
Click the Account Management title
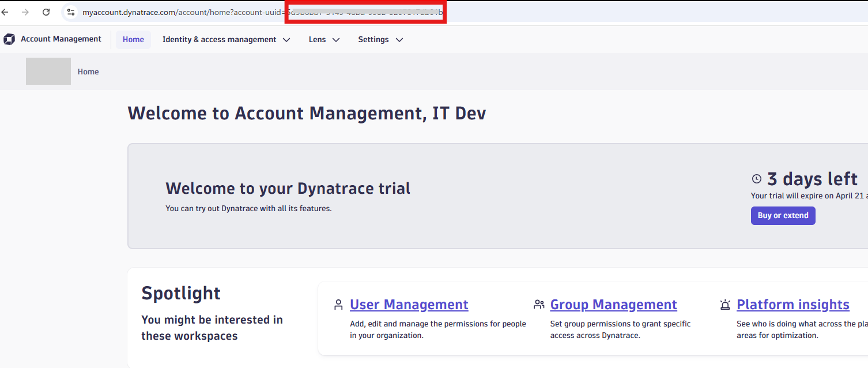coord(61,39)
